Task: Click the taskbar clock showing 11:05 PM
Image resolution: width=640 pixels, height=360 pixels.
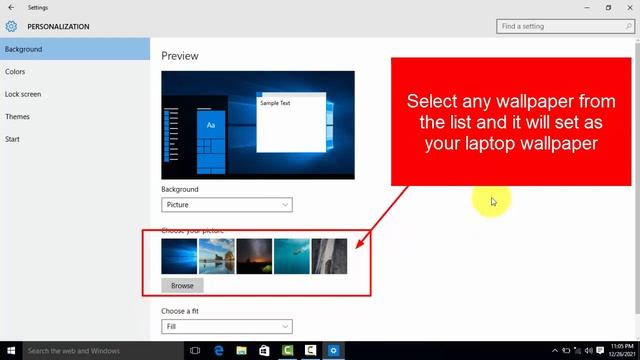Action: pos(622,351)
